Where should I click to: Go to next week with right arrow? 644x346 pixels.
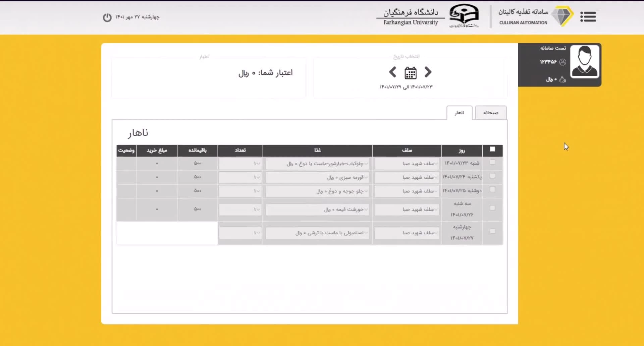(428, 72)
